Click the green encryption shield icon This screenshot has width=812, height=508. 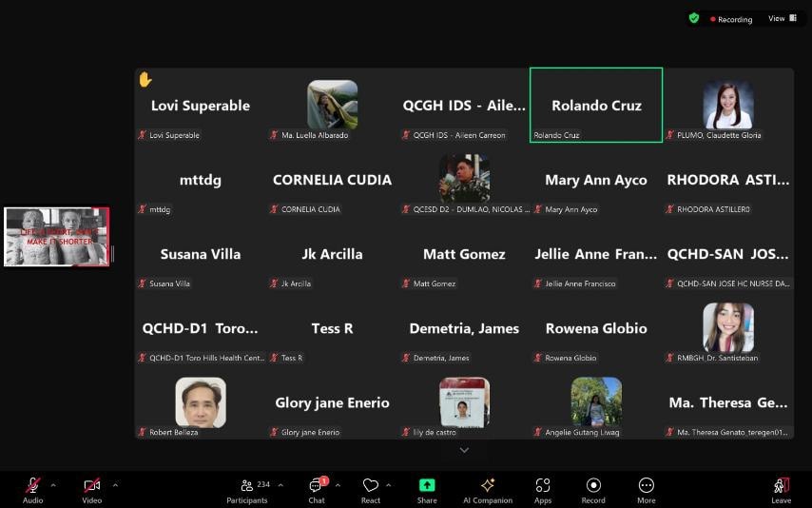pos(694,18)
